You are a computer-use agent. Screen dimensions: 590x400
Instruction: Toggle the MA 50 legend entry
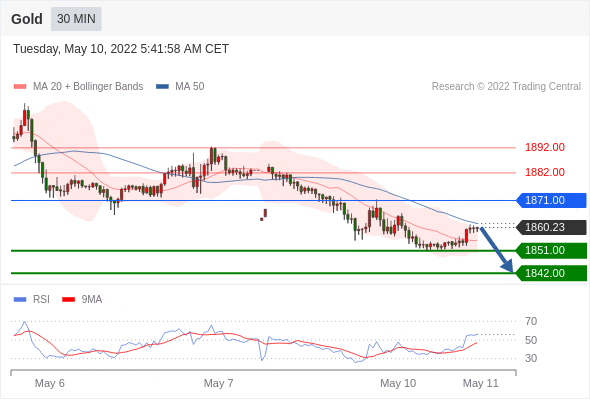[x=180, y=87]
